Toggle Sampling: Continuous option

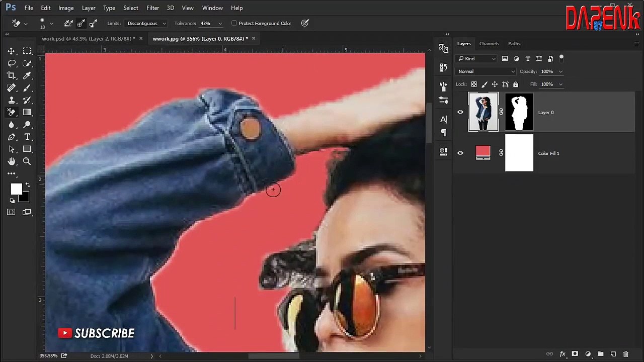pyautogui.click(x=68, y=23)
